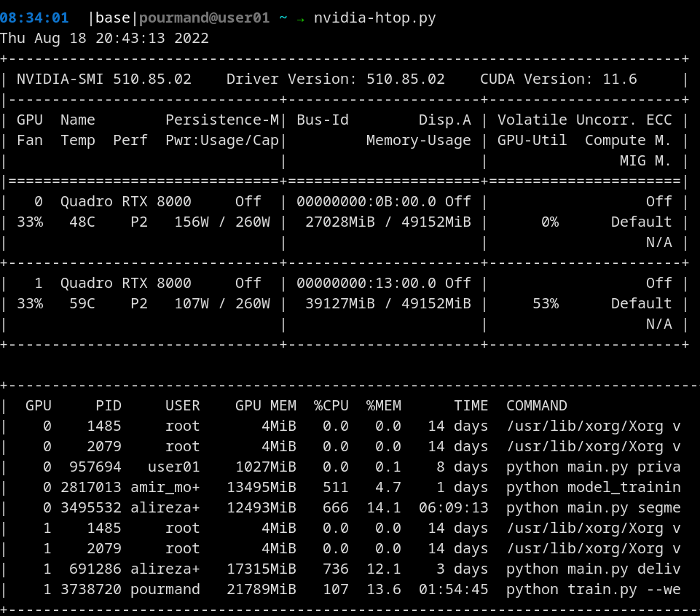Click the run time 01:54:45
The image size is (700, 616).
click(x=454, y=590)
